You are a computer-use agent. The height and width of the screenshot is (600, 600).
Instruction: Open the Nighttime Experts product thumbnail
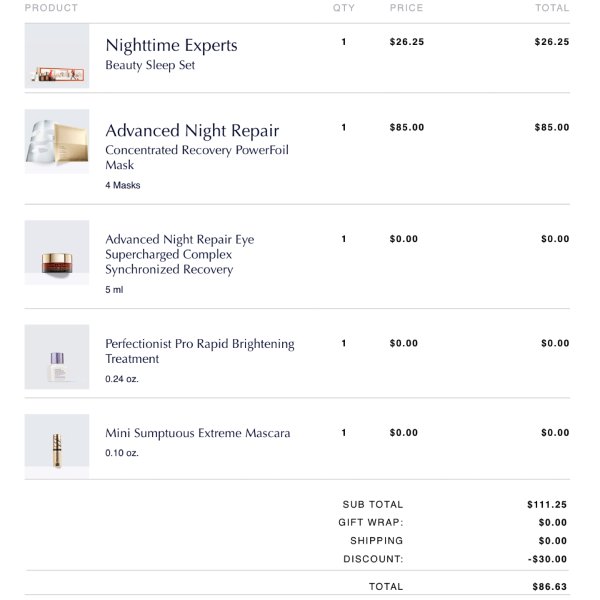[57, 56]
